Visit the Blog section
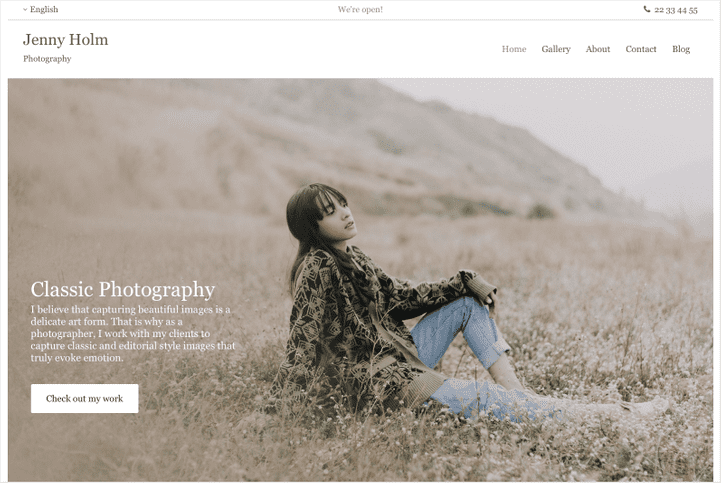 pyautogui.click(x=681, y=49)
